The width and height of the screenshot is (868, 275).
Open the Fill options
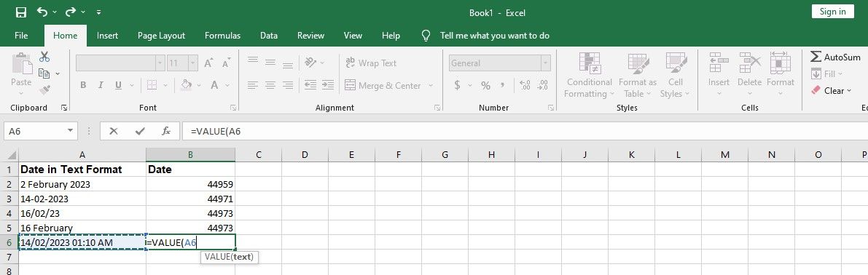pyautogui.click(x=826, y=73)
